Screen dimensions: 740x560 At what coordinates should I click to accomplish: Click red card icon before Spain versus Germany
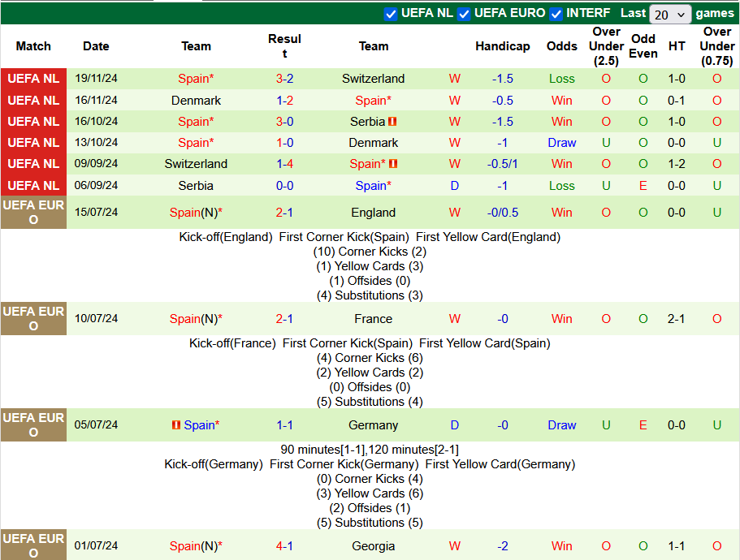click(175, 425)
